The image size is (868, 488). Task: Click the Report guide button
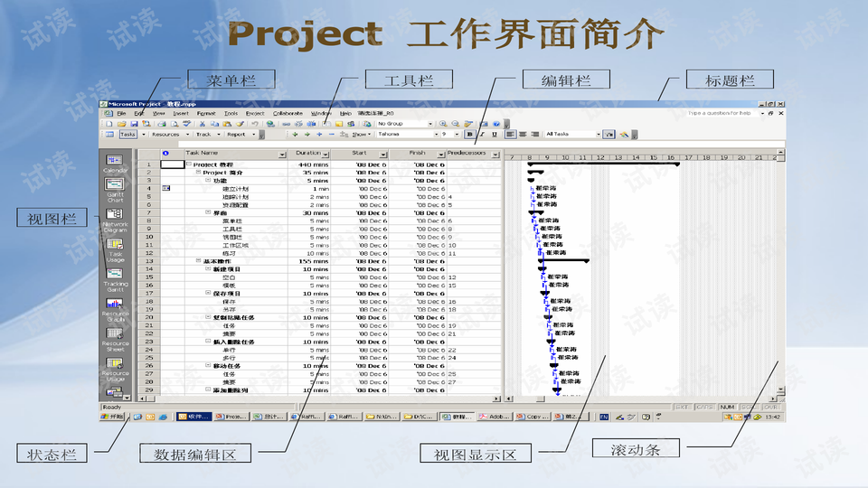pos(236,135)
